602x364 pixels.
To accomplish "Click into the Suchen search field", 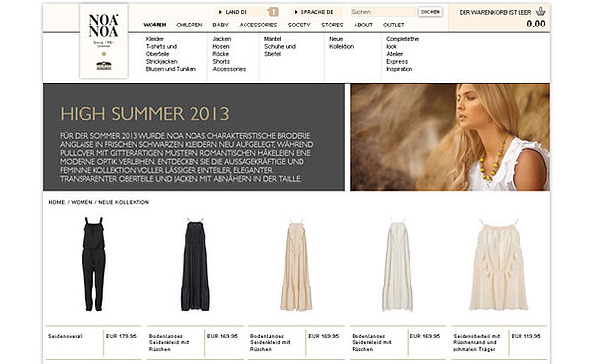I will [382, 12].
